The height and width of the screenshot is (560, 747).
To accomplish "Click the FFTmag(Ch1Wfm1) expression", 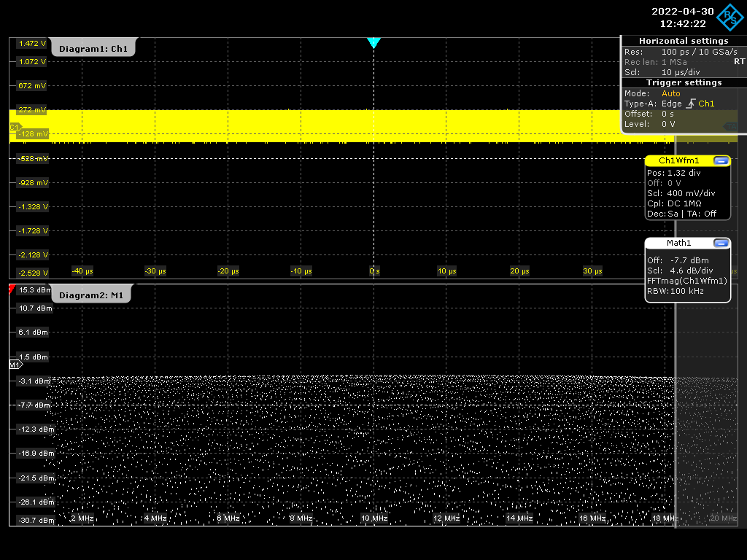I will click(687, 281).
